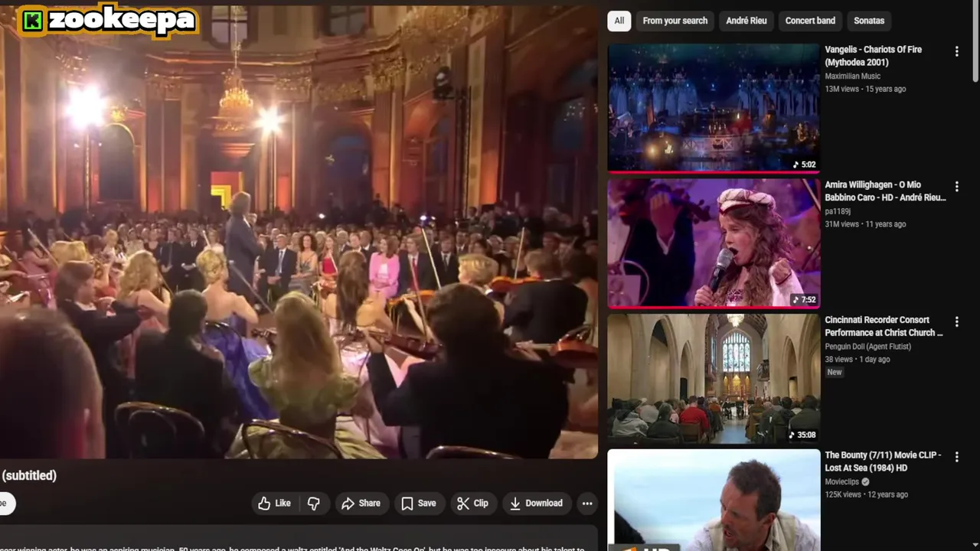Open the three-dot more actions menu under video

587,503
